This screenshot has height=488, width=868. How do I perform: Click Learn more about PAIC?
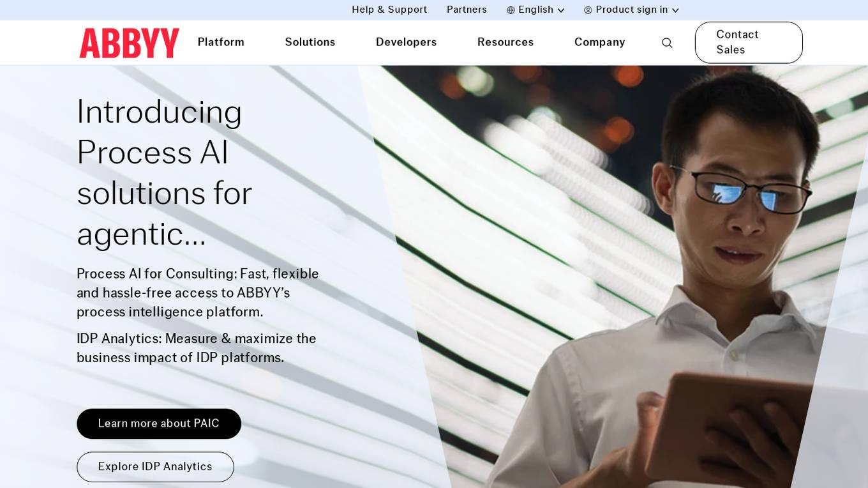tap(159, 423)
